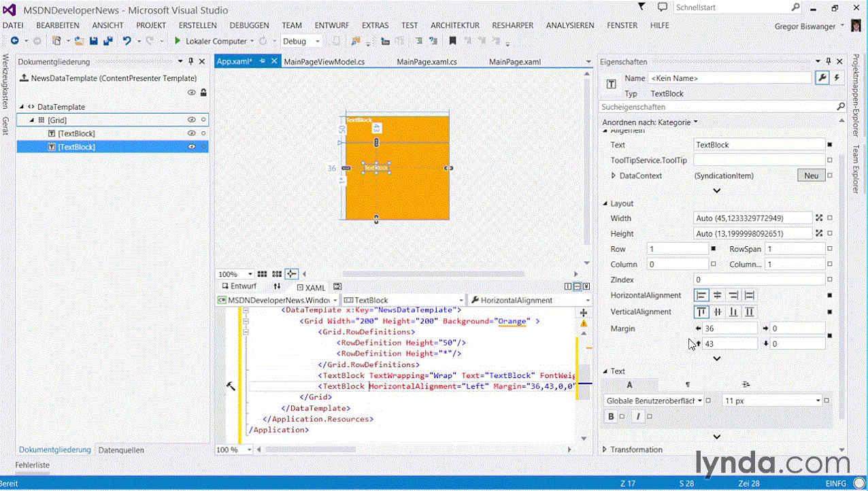
Task: Click the pin icon of Dokumentgliederung panel
Action: click(190, 62)
